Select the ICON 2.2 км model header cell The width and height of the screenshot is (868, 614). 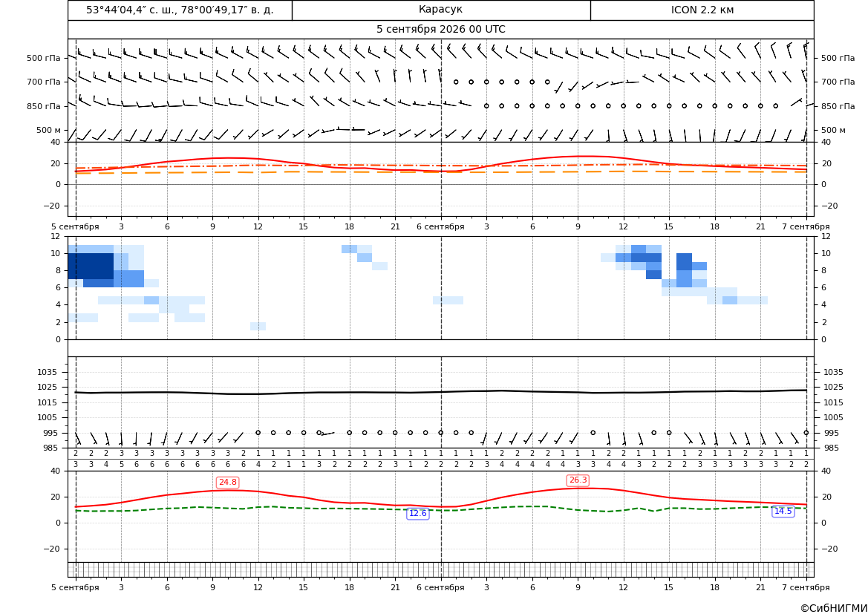pos(702,10)
